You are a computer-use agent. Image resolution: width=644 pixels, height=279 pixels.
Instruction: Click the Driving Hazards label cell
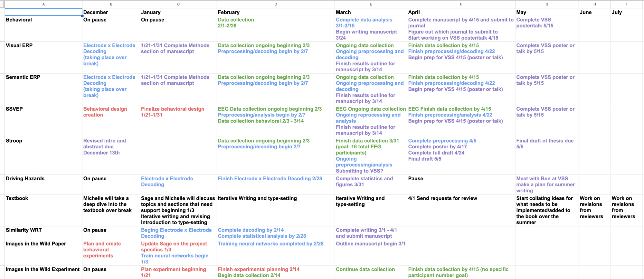(x=43, y=184)
